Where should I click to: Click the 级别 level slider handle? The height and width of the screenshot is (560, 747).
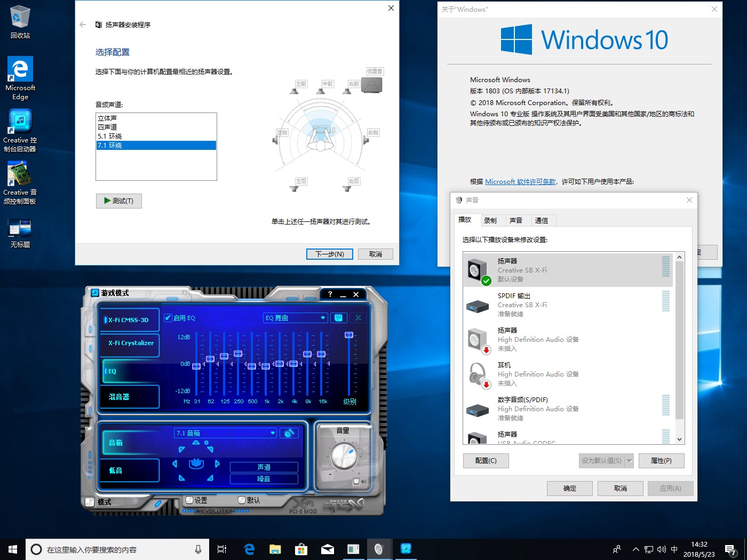point(349,335)
